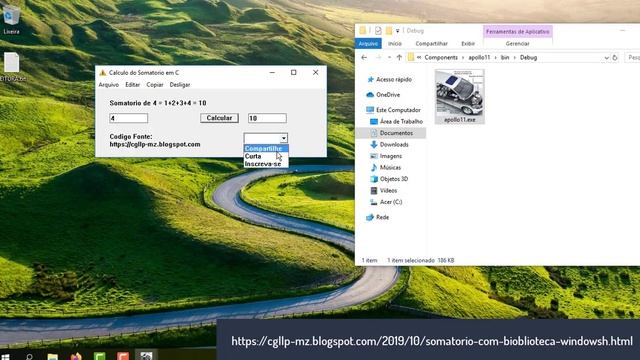Screen dimensions: 640x360
Task: Click the Calcular button
Action: point(219,118)
